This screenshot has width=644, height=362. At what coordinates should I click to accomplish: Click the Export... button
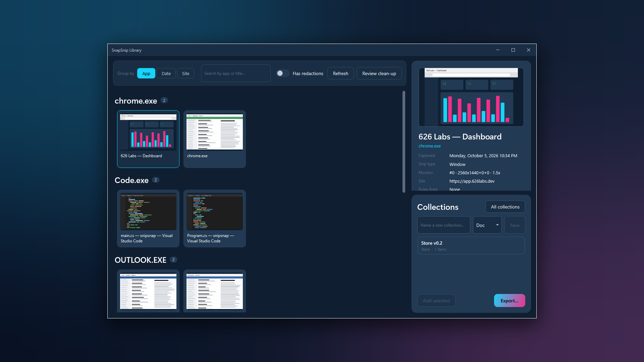(509, 301)
